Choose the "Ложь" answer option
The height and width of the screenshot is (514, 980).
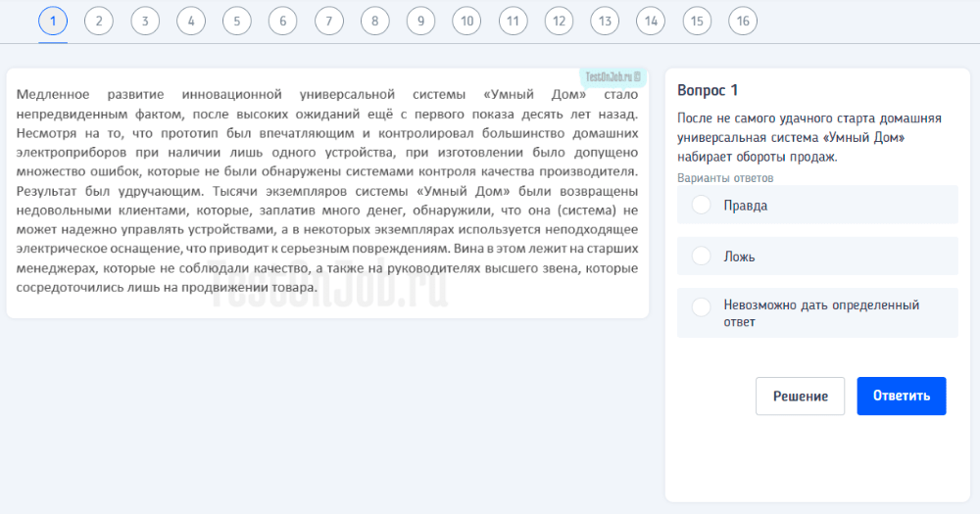817,257
